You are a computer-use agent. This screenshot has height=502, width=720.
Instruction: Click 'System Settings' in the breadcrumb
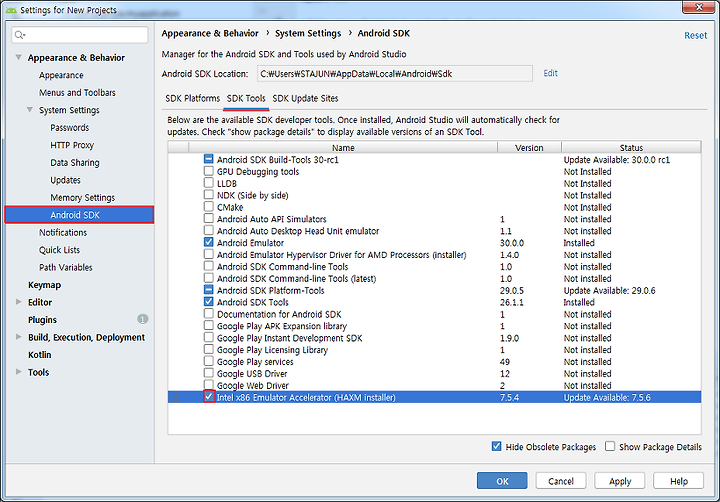pos(308,33)
